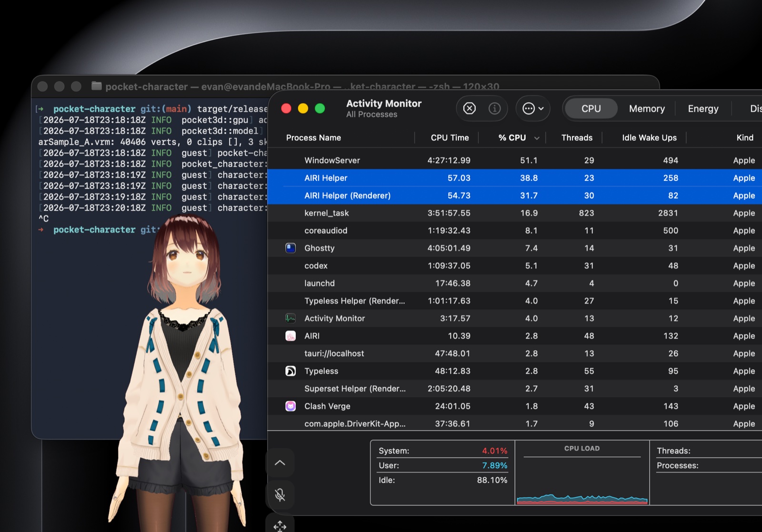Click the Typeless app icon
The image size is (762, 532).
291,371
